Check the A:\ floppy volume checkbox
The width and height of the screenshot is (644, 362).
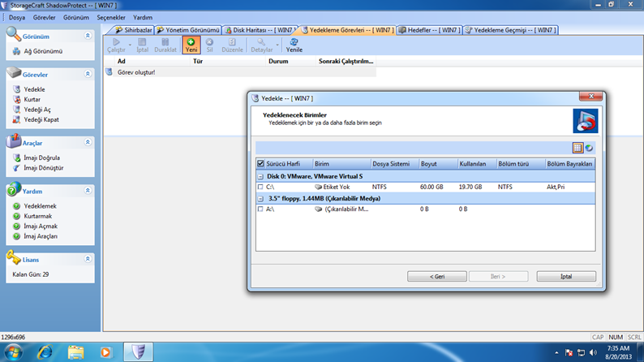click(x=260, y=209)
